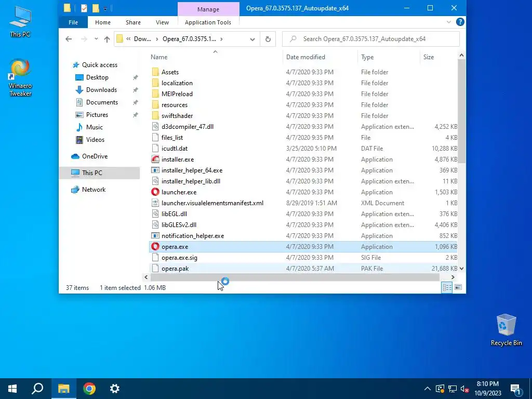Click the Opera icon next to opera.exe
Viewport: 532px width, 399px height.
tap(155, 247)
